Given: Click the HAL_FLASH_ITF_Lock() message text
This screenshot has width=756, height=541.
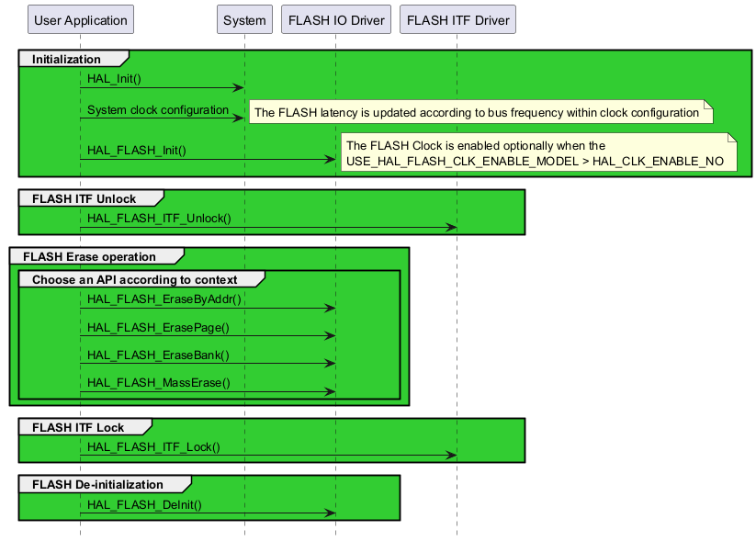Looking at the screenshot, I should (153, 447).
